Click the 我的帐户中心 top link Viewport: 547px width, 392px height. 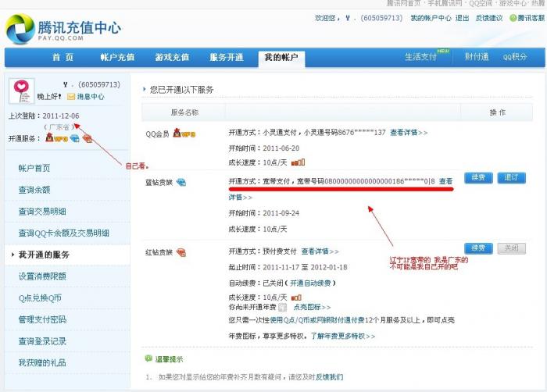[431, 18]
